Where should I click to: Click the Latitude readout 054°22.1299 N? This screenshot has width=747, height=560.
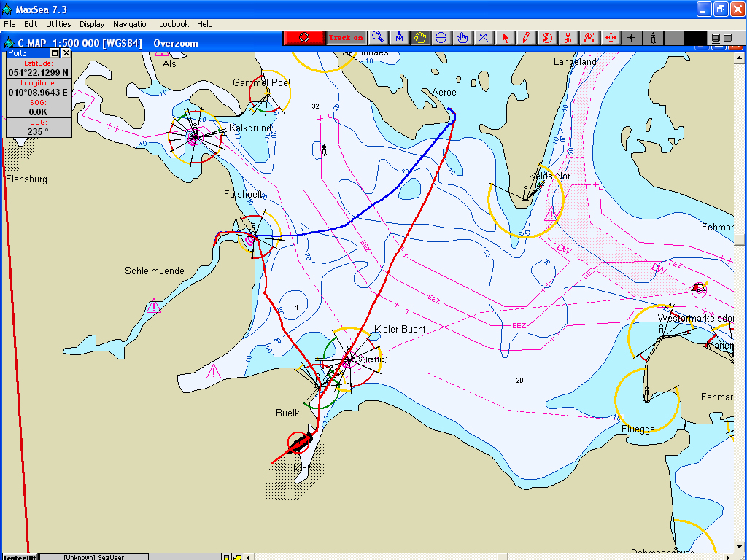39,72
